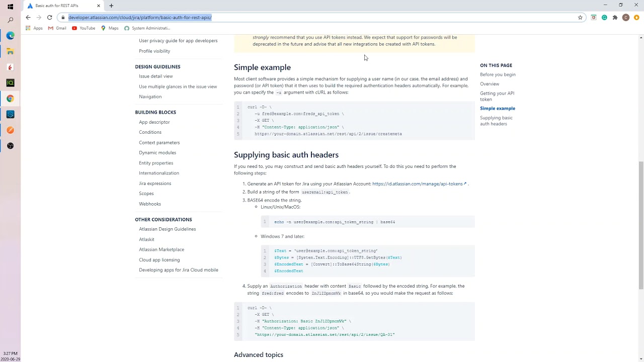Open the taskbar search icon
The width and height of the screenshot is (644, 362).
coord(10,20)
